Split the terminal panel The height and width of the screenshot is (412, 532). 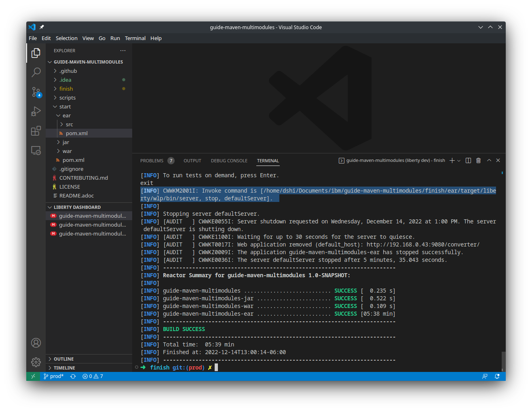(468, 161)
